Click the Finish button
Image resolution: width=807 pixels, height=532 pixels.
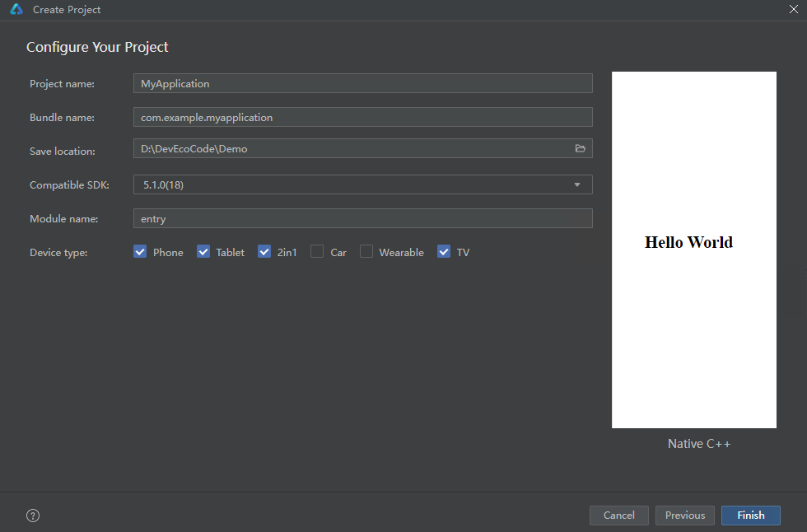pyautogui.click(x=750, y=516)
